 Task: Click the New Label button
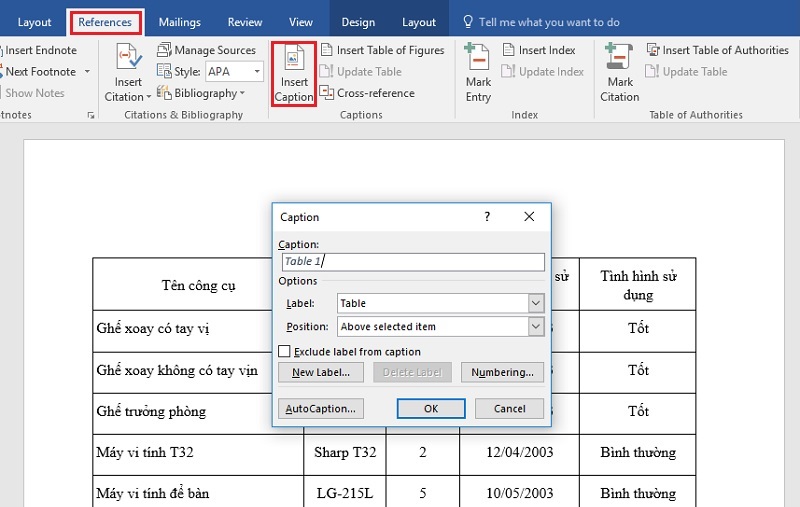coord(320,372)
